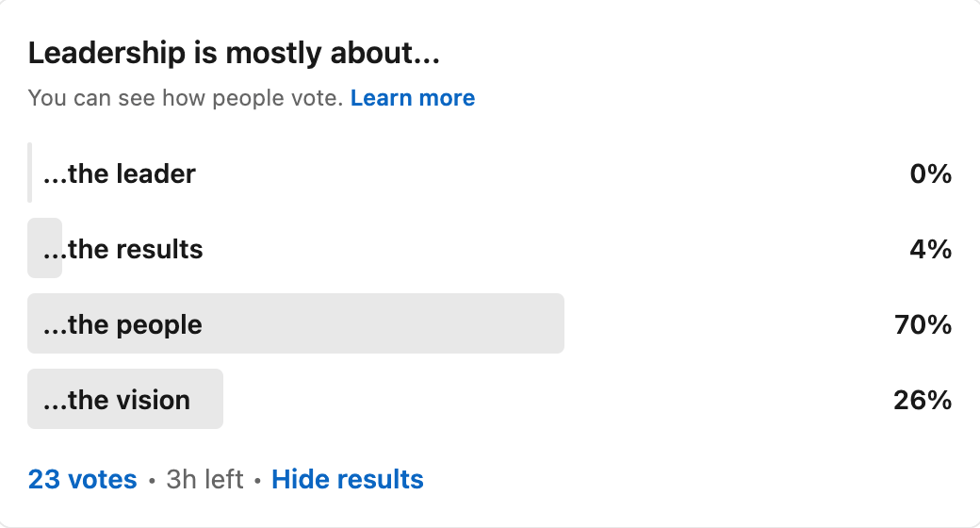The width and height of the screenshot is (980, 528).
Task: Click the poll title 'Leadership is mostly about...'
Action: point(235,53)
